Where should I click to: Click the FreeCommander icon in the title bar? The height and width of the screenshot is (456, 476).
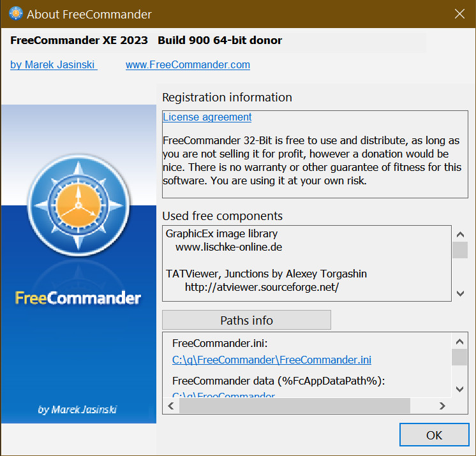[x=16, y=13]
